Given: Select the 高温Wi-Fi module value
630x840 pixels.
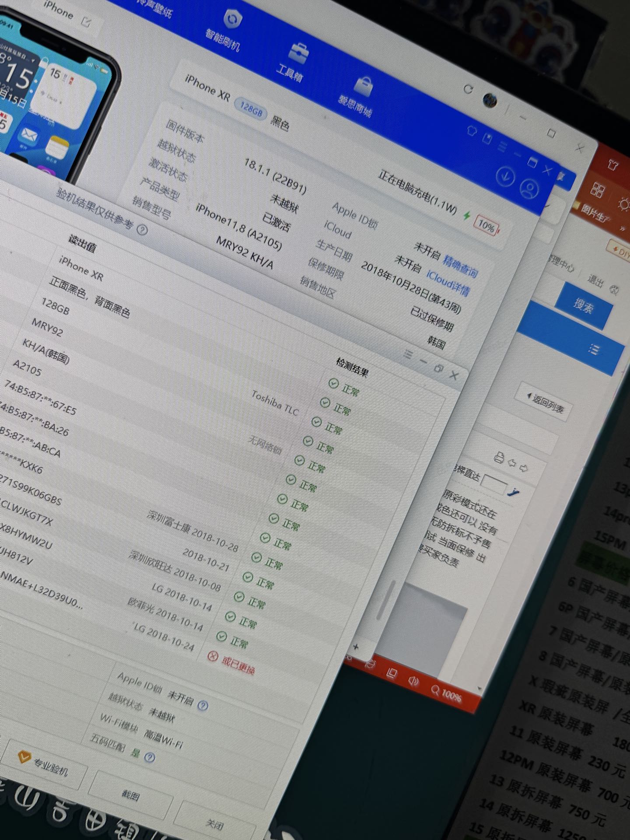Looking at the screenshot, I should coord(163,738).
